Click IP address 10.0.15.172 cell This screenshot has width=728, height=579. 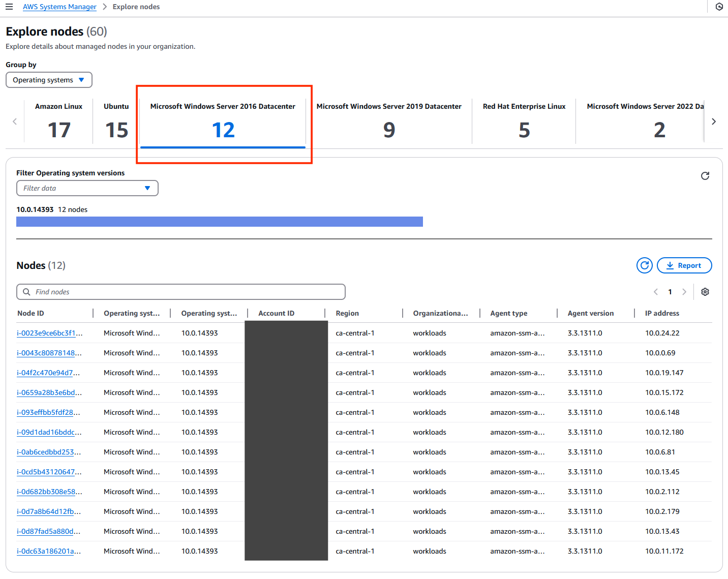(x=664, y=392)
